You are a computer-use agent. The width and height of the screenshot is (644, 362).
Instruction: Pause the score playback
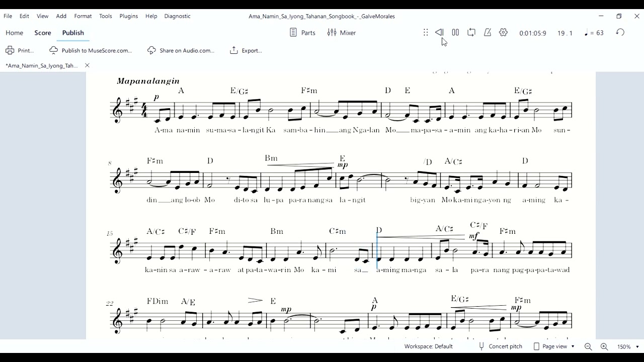click(x=455, y=33)
